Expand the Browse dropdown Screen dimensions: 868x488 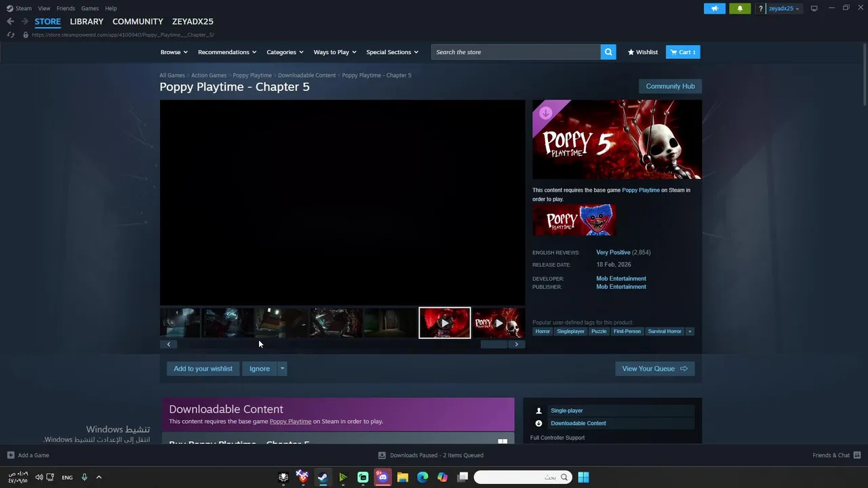tap(174, 52)
